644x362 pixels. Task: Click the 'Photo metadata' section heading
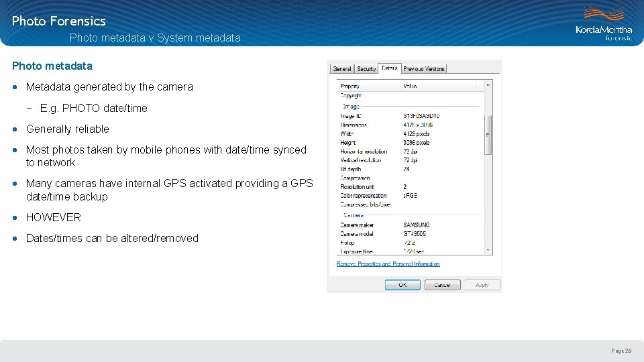52,66
